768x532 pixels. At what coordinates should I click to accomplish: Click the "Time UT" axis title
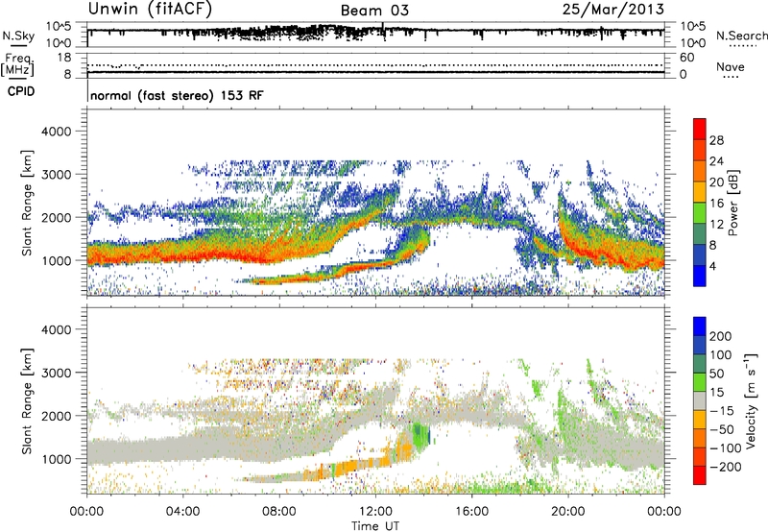click(375, 525)
